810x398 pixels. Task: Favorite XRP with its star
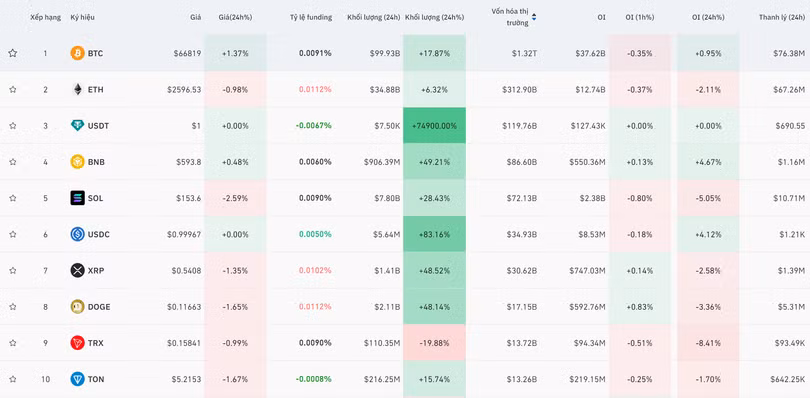pos(13,270)
